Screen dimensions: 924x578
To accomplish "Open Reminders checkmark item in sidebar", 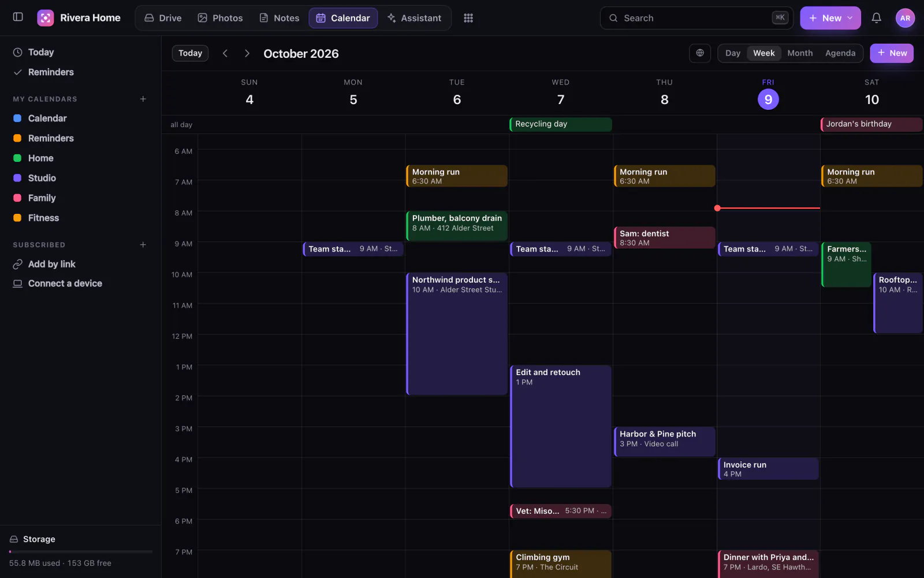I will [x=80, y=72].
